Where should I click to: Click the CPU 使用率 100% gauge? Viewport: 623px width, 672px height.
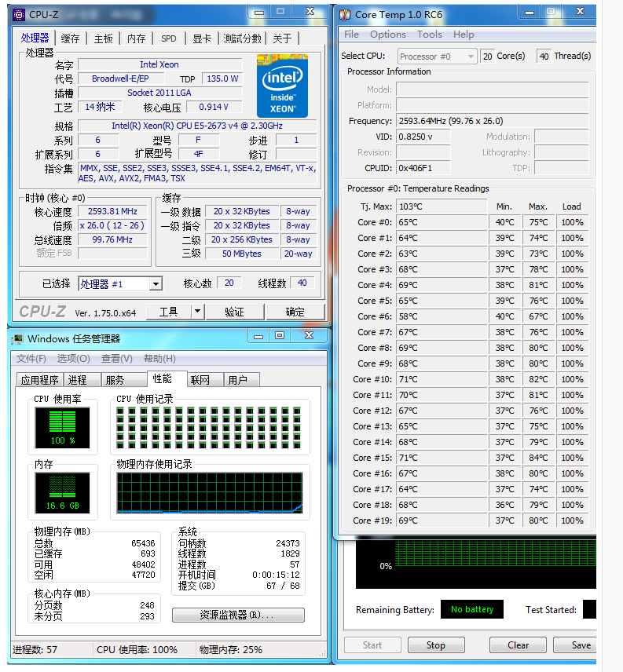(x=63, y=428)
